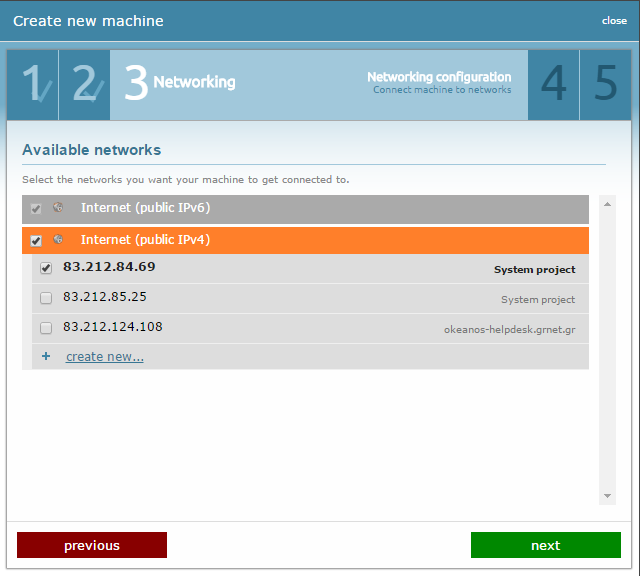Click the 83.212.124.108 IP address text
This screenshot has width=640, height=576.
[x=113, y=327]
